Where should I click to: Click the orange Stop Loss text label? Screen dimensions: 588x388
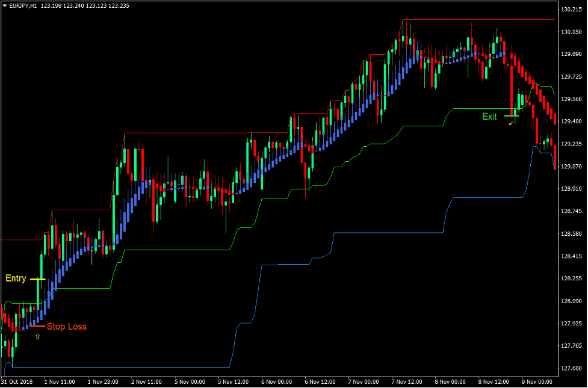click(66, 327)
